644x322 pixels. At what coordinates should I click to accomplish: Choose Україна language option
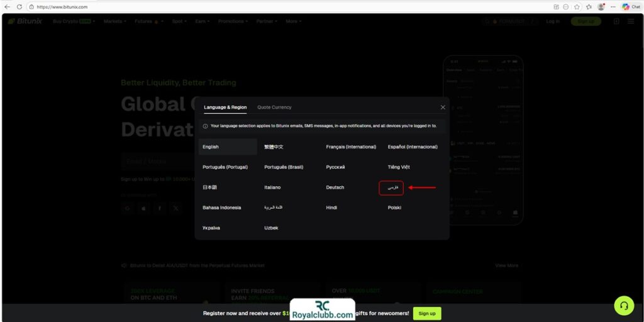211,228
